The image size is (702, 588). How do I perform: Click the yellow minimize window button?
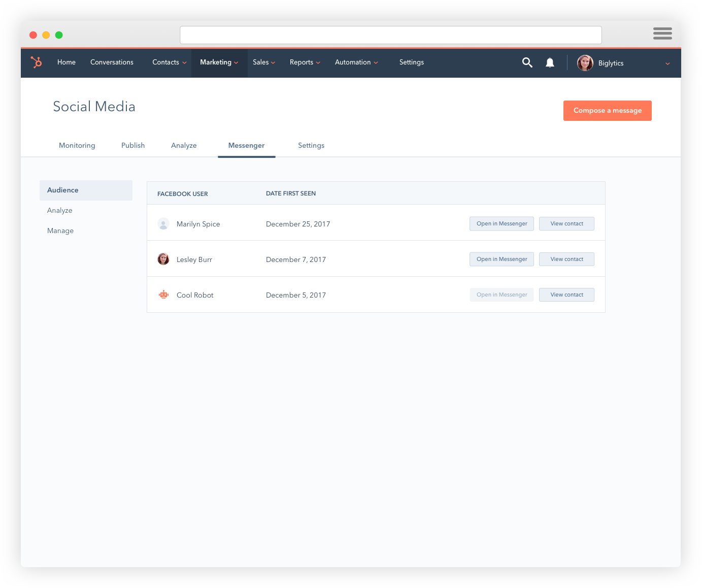coord(46,35)
